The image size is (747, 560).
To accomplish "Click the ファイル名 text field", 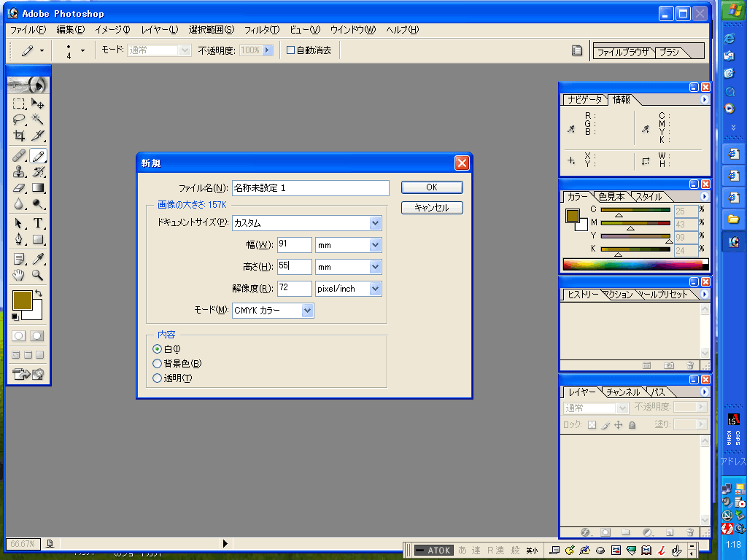I will pos(310,188).
